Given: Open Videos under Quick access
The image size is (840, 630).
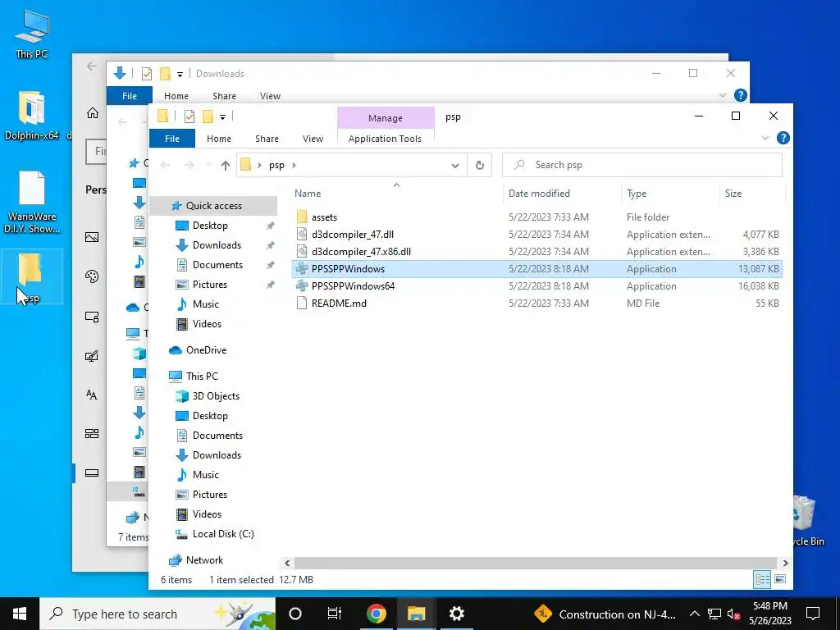Looking at the screenshot, I should click(206, 323).
